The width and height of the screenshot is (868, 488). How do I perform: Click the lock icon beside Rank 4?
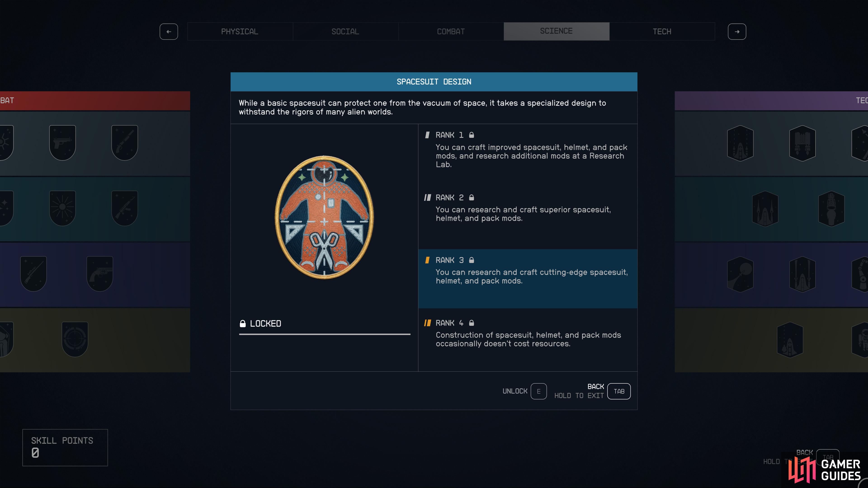[x=471, y=323]
